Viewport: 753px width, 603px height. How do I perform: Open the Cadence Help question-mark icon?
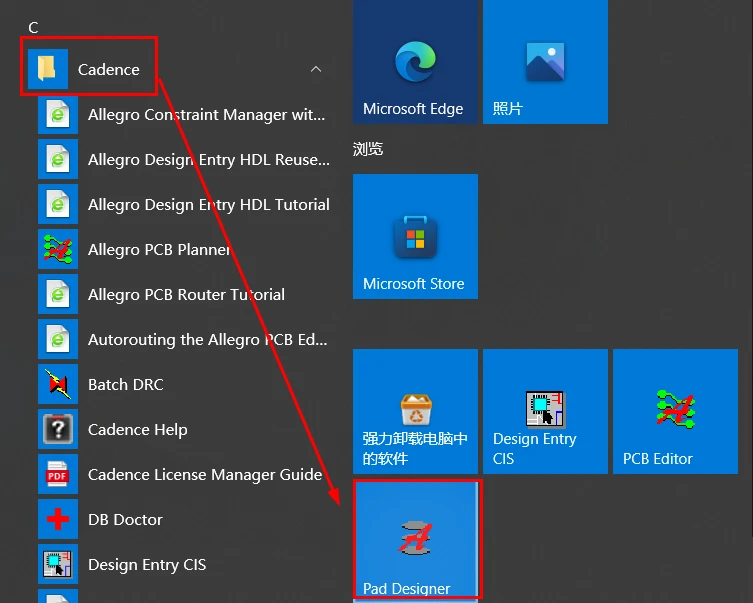point(58,429)
